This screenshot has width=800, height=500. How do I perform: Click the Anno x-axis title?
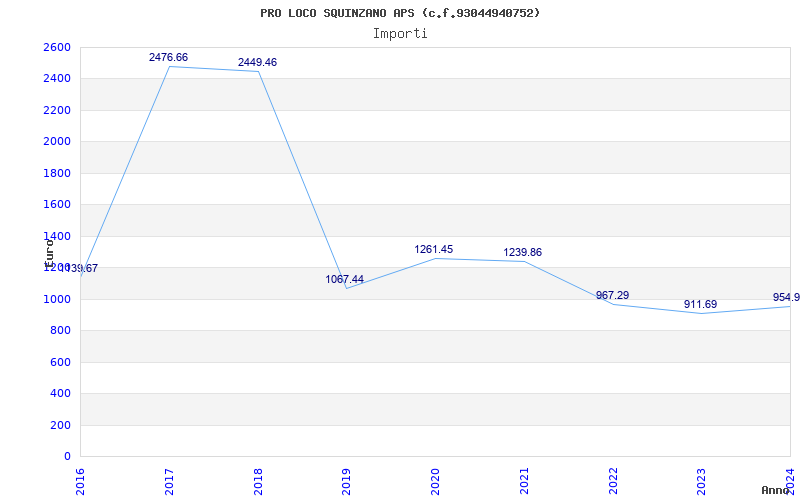[776, 490]
